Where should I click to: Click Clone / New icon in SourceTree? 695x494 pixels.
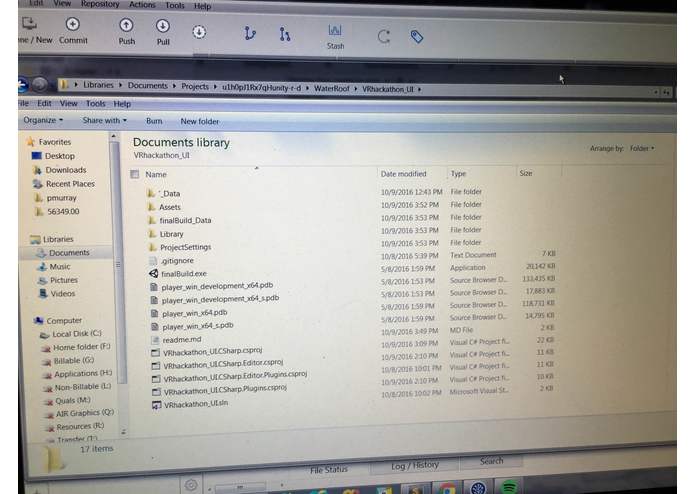30,23
